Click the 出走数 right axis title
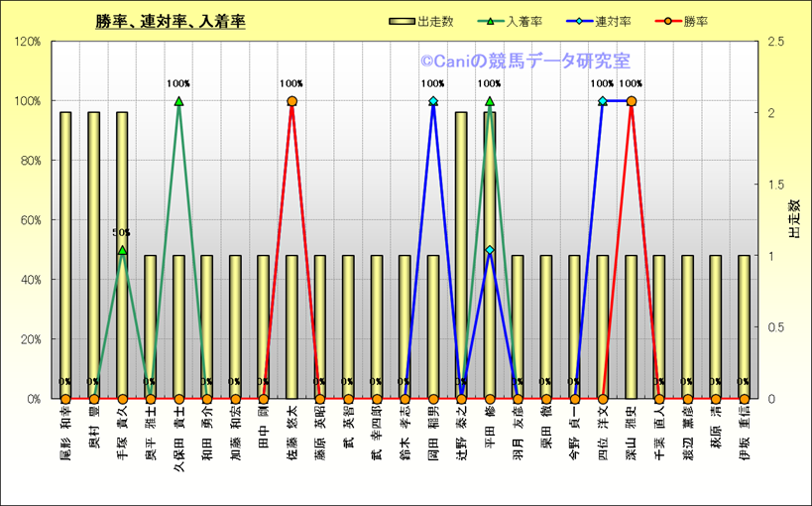The width and height of the screenshot is (812, 506). (x=793, y=220)
